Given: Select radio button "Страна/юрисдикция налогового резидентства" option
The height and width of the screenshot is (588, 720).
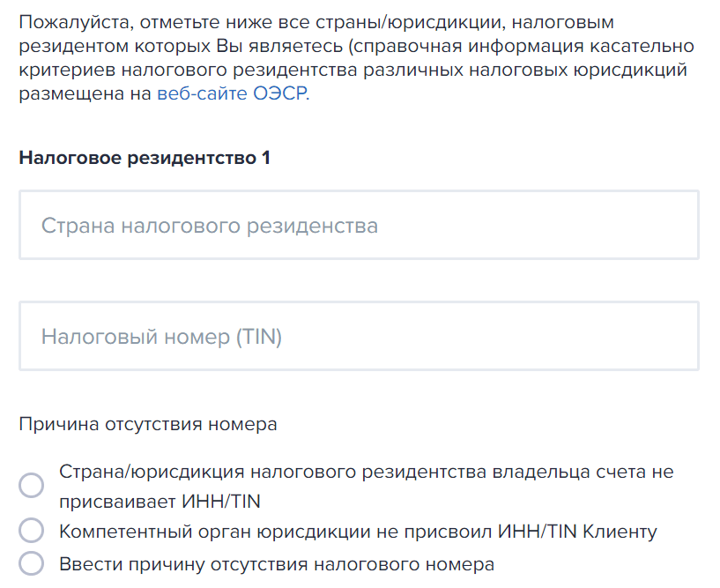Looking at the screenshot, I should [32, 486].
